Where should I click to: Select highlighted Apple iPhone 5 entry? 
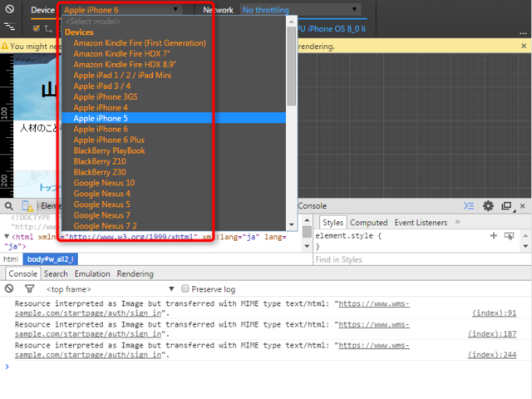click(174, 118)
